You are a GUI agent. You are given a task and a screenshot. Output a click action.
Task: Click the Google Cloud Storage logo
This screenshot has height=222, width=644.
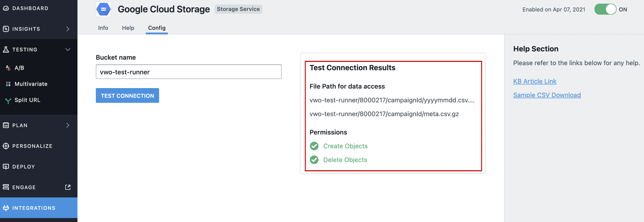click(x=103, y=9)
